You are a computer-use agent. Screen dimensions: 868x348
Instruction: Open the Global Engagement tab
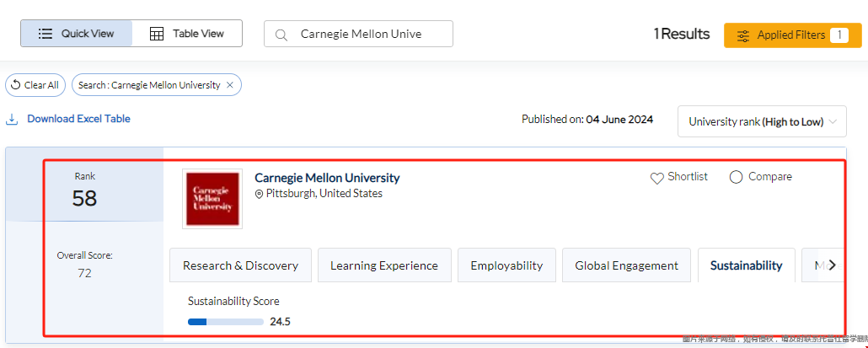(x=627, y=265)
